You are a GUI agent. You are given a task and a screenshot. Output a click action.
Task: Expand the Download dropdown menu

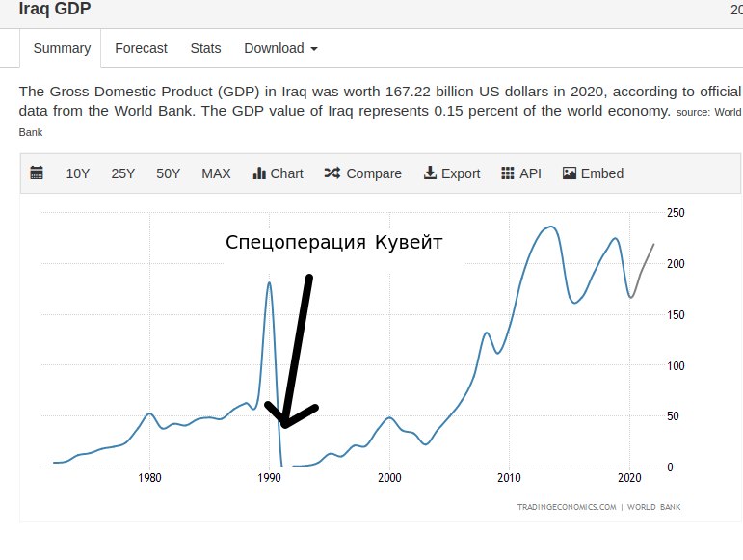280,48
